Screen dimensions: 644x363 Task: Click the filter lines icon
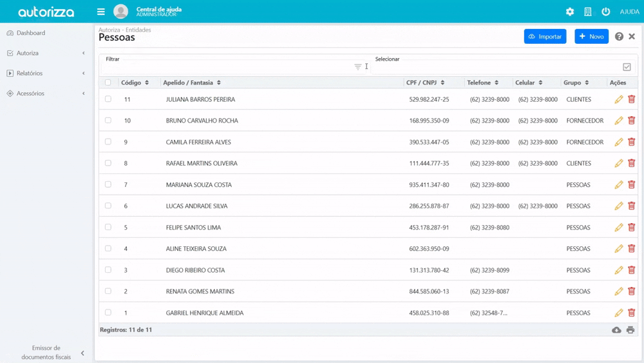358,66
